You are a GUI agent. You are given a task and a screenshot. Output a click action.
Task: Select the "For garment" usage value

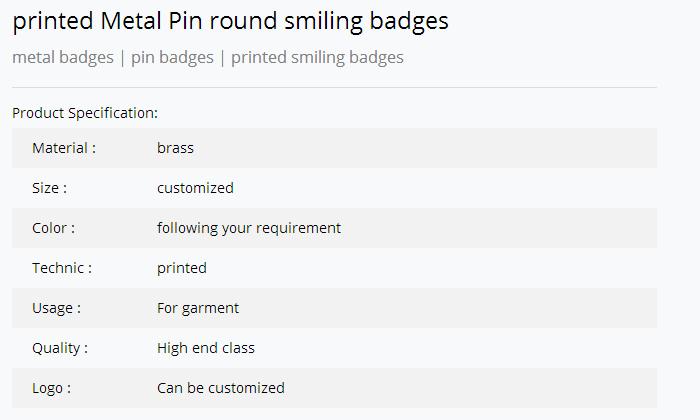point(198,308)
